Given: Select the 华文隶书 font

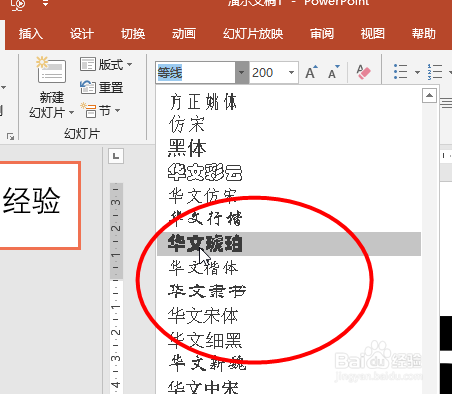Looking at the screenshot, I should click(289, 291).
